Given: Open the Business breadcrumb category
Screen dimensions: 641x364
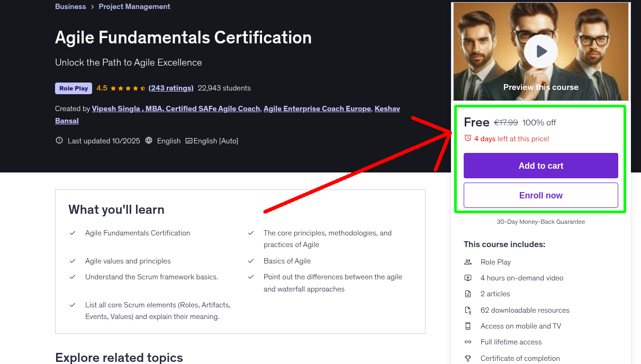Looking at the screenshot, I should (x=70, y=6).
